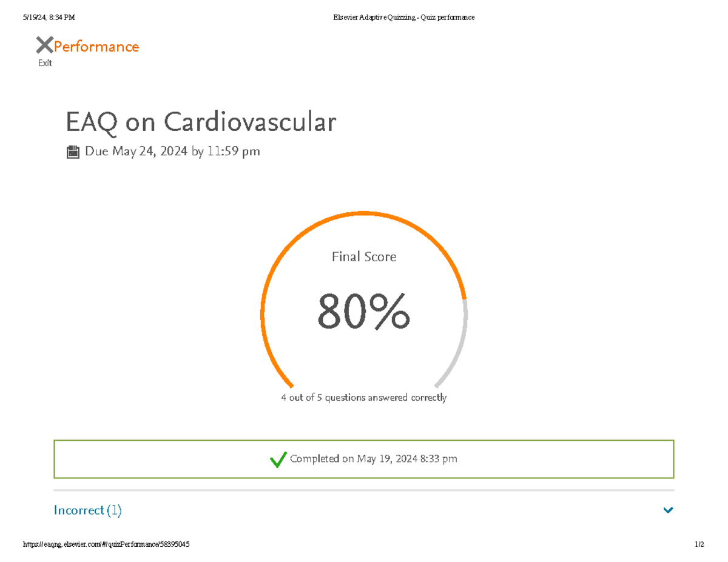Screen dimensions: 728x562
Task: Open the Incorrect (1) answers link
Action: [87, 510]
